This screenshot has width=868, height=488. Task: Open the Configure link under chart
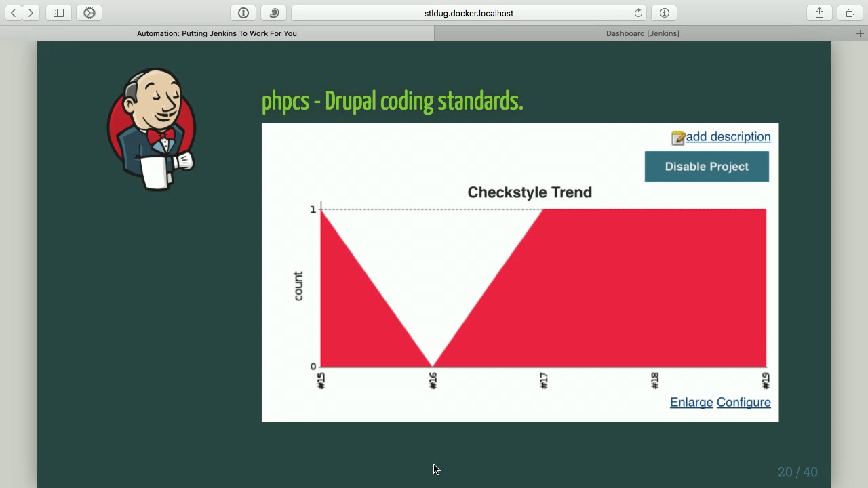[x=743, y=403]
